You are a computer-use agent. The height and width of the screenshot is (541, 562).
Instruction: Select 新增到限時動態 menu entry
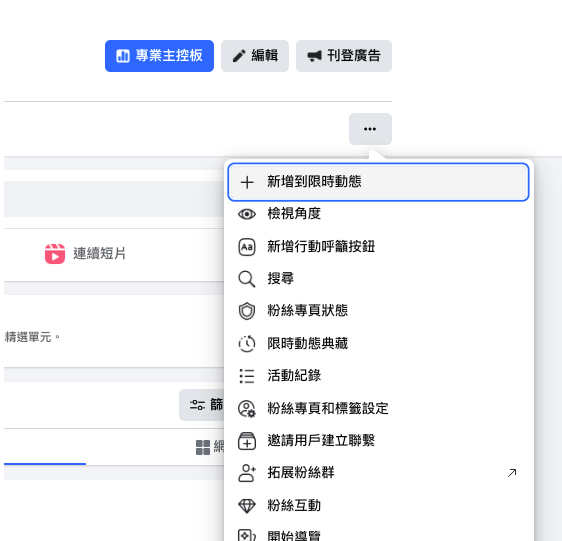click(x=378, y=182)
